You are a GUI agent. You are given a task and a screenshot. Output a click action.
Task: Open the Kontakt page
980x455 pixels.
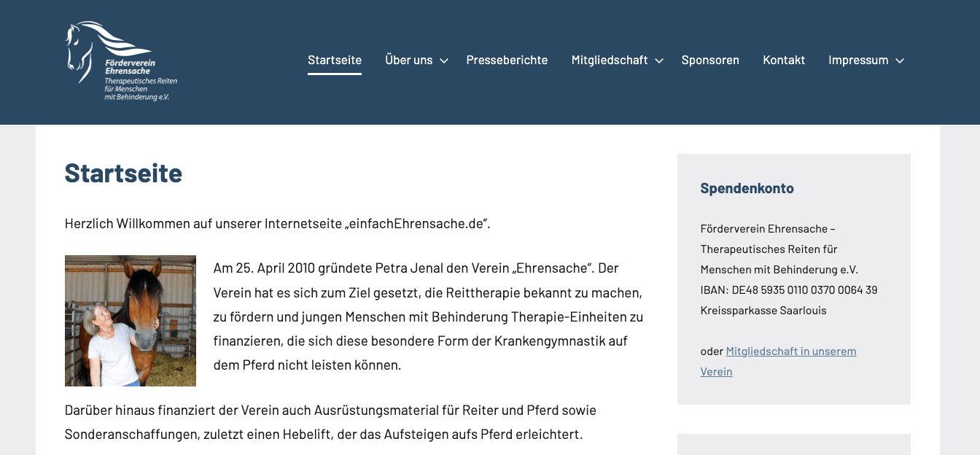pos(784,60)
